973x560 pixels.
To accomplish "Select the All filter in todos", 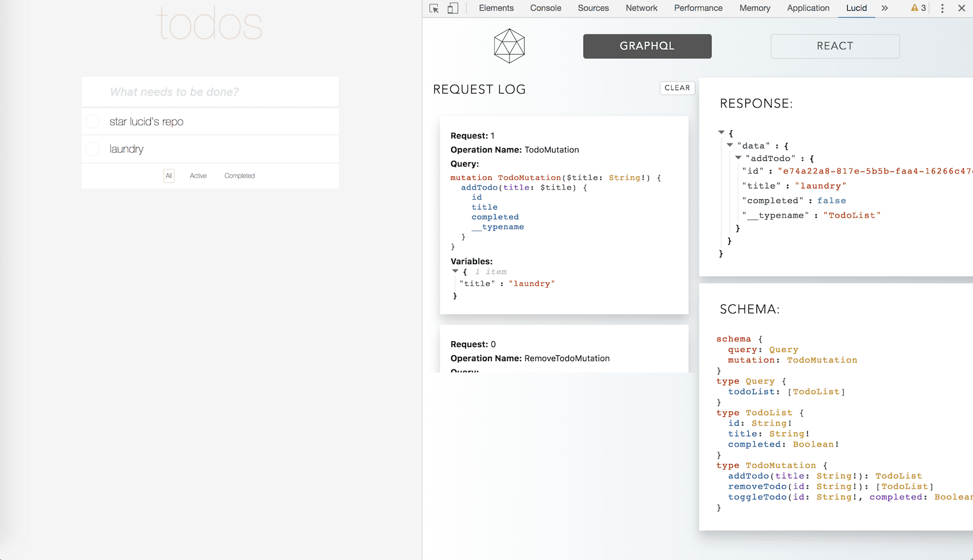I will pyautogui.click(x=169, y=176).
